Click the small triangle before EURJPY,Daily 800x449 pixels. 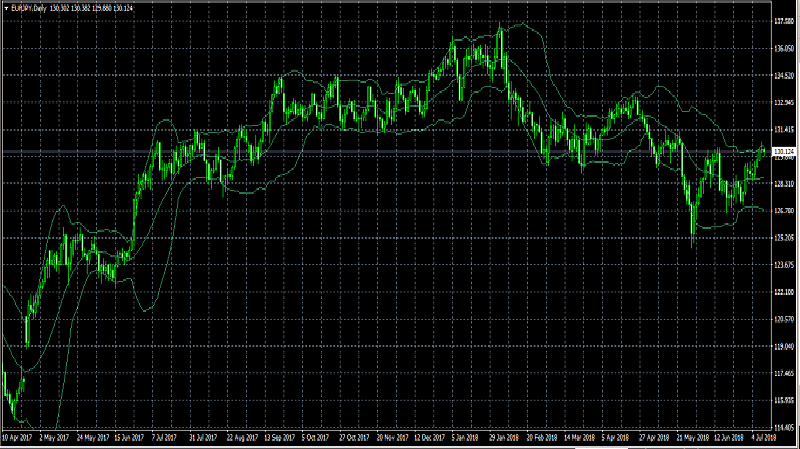pyautogui.click(x=6, y=8)
